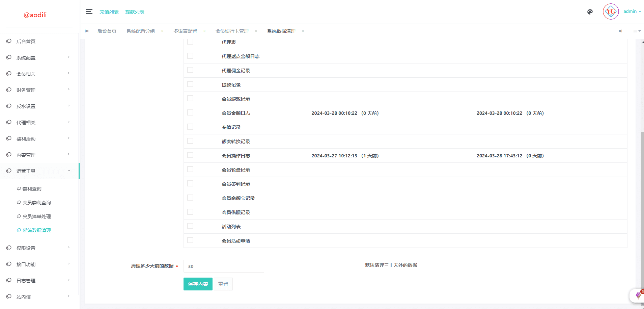
Task: Switch to the 系统配置分组 tab
Action: click(141, 31)
